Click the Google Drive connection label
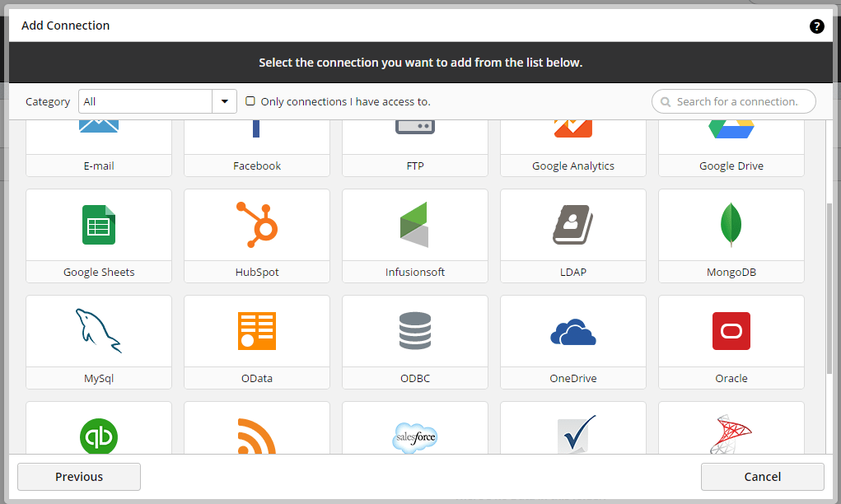 tap(731, 166)
